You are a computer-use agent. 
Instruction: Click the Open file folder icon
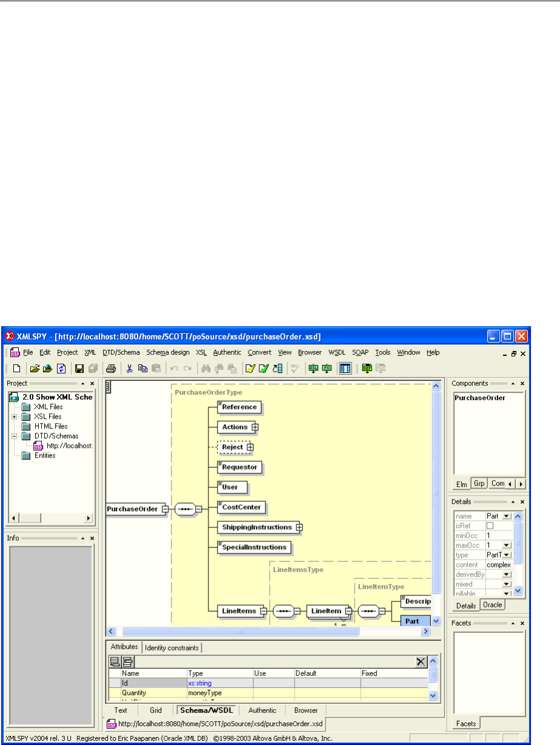(x=35, y=368)
